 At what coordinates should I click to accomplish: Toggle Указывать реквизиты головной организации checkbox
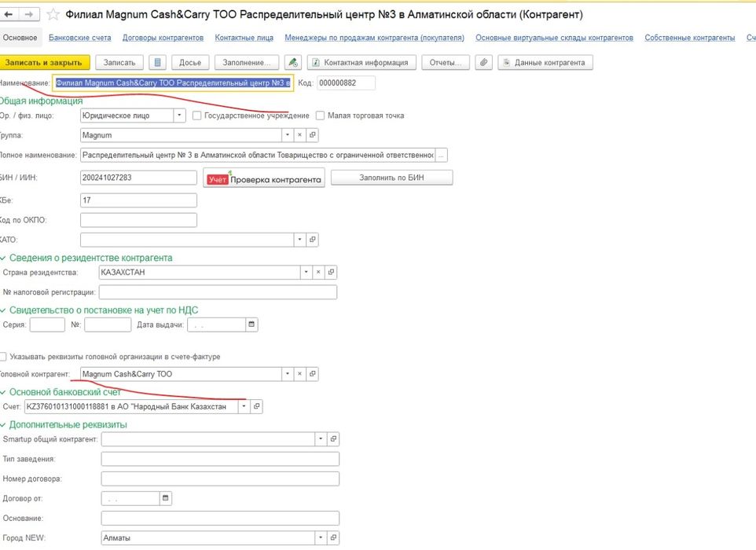(x=3, y=357)
